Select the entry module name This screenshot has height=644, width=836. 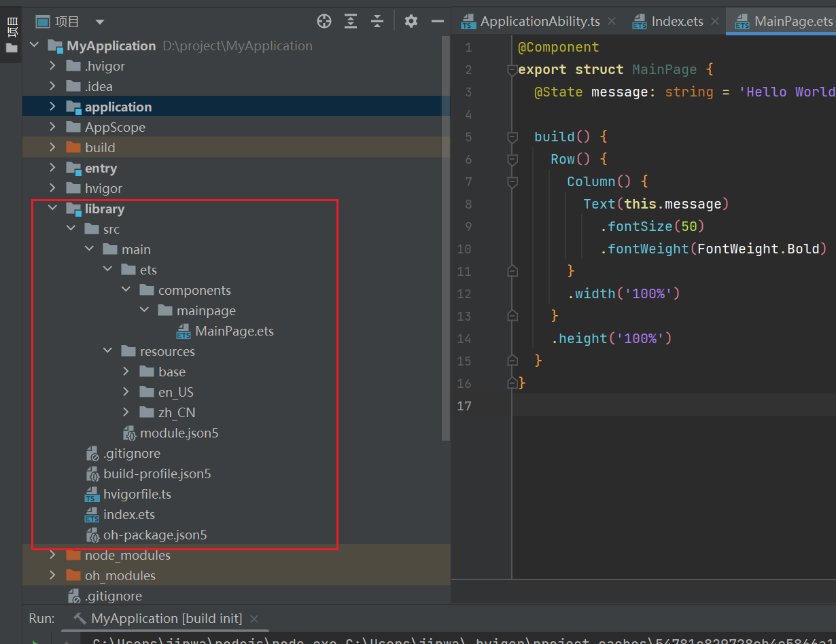click(x=101, y=168)
